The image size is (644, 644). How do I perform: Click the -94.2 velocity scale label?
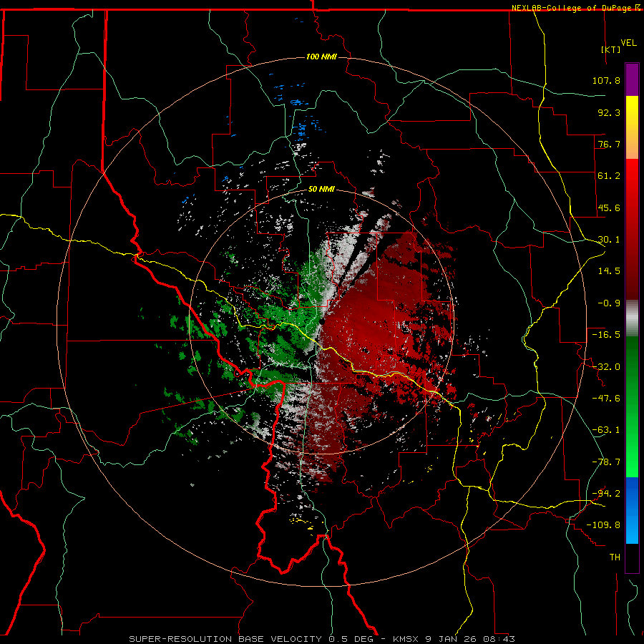[606, 494]
